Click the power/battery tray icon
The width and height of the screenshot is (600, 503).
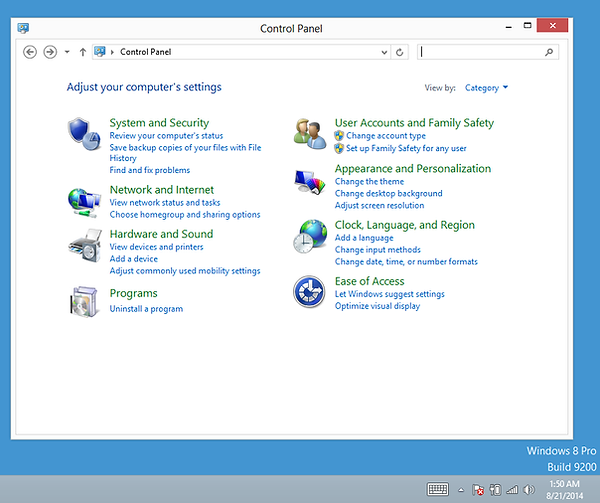pos(495,490)
